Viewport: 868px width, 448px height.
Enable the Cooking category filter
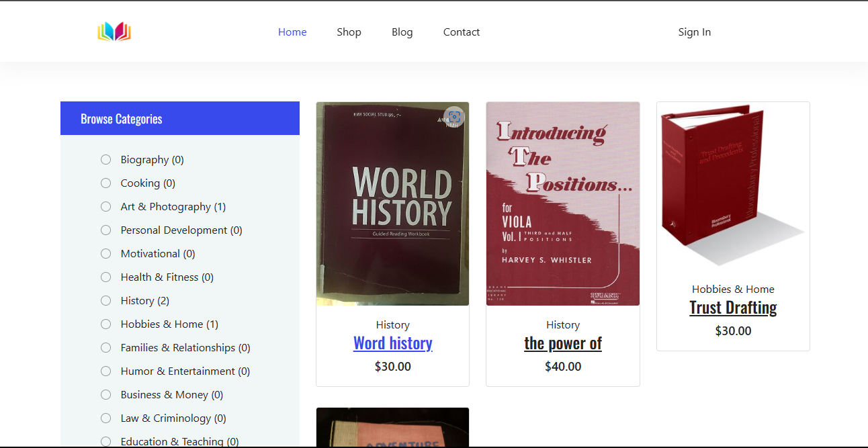(105, 183)
